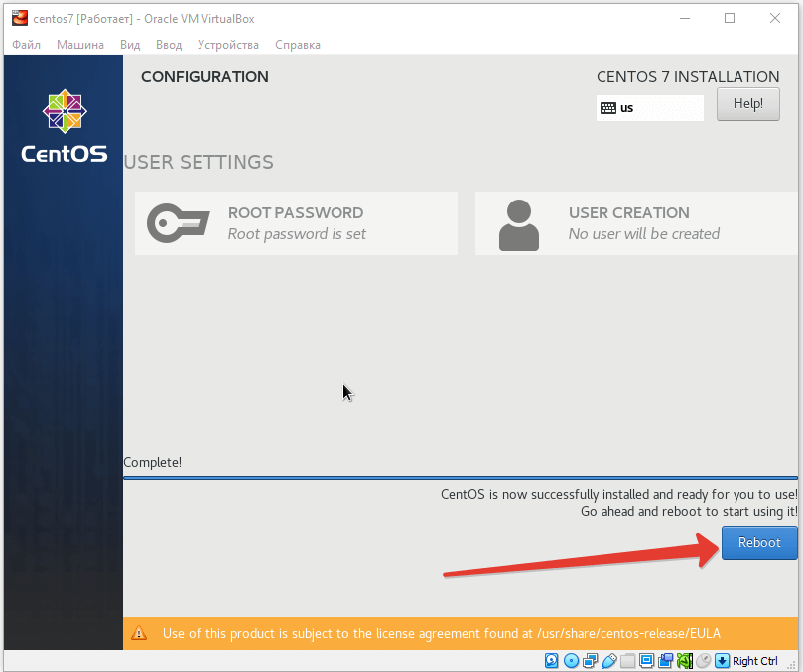803x672 pixels.
Task: Click the display settings status icon
Action: point(646,661)
